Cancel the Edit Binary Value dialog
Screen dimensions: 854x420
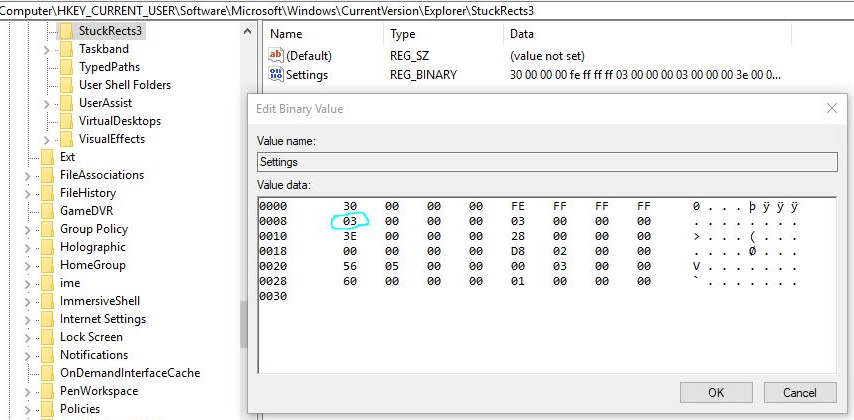[800, 392]
